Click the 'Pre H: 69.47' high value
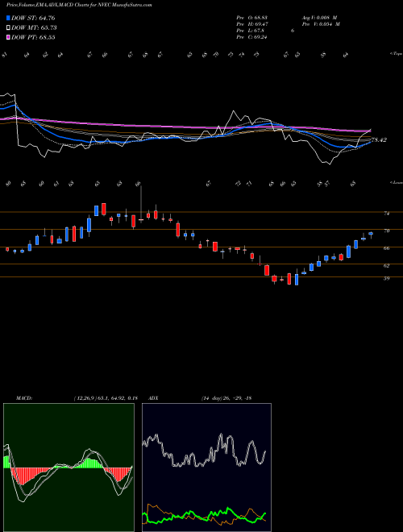403x532 pixels. [251, 24]
